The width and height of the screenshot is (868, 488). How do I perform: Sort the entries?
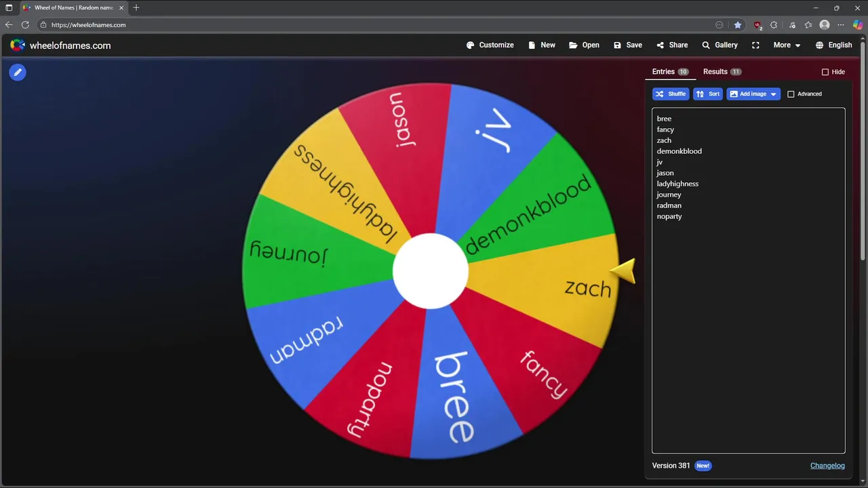pyautogui.click(x=708, y=94)
